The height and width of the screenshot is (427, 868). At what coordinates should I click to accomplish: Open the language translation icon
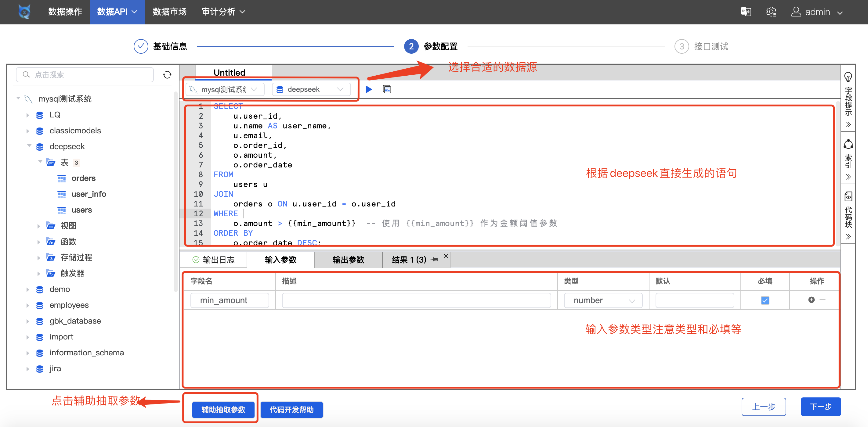point(746,12)
